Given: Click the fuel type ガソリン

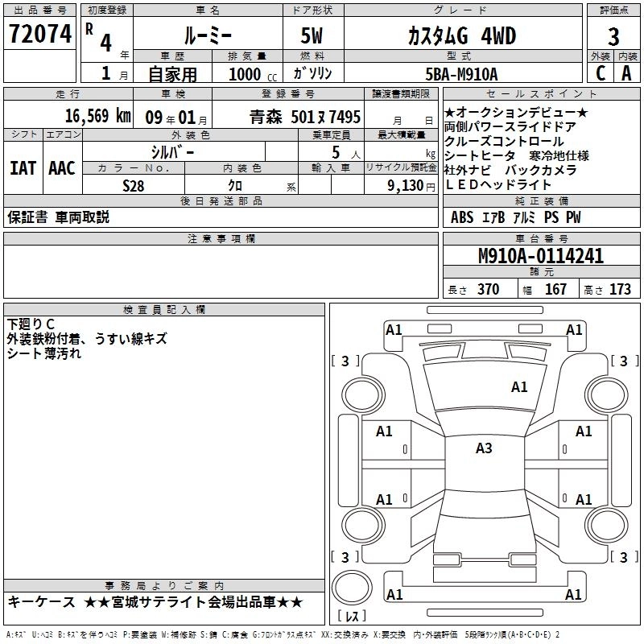Looking at the screenshot, I should (312, 73).
